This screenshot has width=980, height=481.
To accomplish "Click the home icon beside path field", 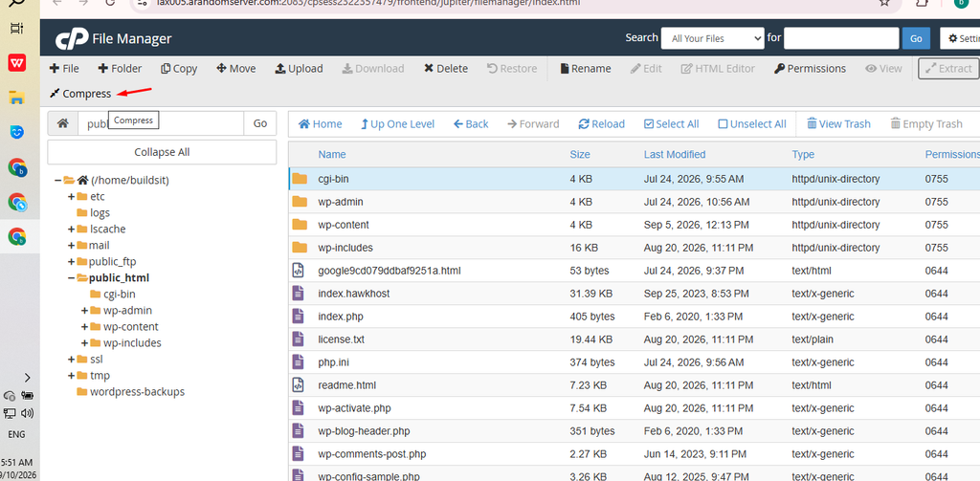I will pos(62,123).
